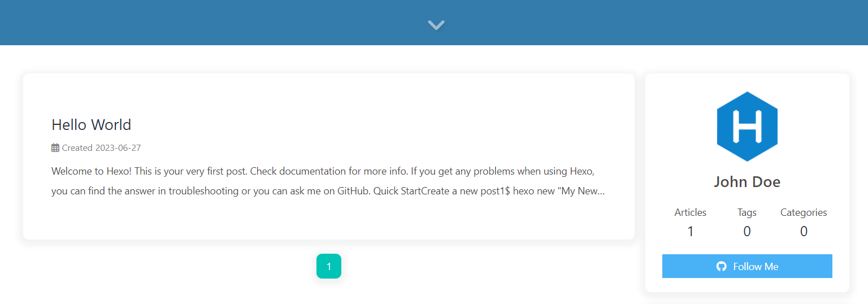Open the Hello World post title
The width and height of the screenshot is (868, 304).
pos(91,125)
